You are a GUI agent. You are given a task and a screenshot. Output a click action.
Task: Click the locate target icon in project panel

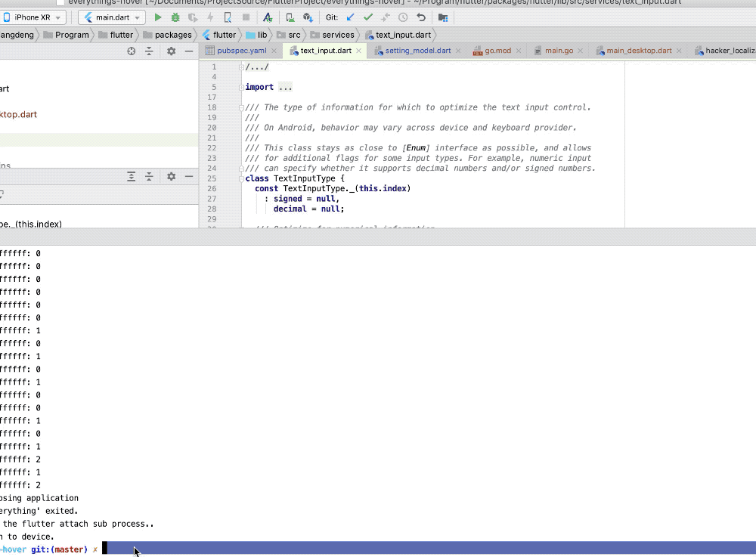click(x=131, y=51)
